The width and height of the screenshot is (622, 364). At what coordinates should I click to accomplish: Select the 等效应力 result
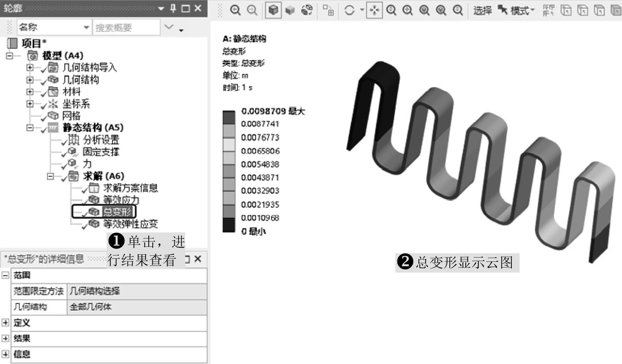pos(121,200)
